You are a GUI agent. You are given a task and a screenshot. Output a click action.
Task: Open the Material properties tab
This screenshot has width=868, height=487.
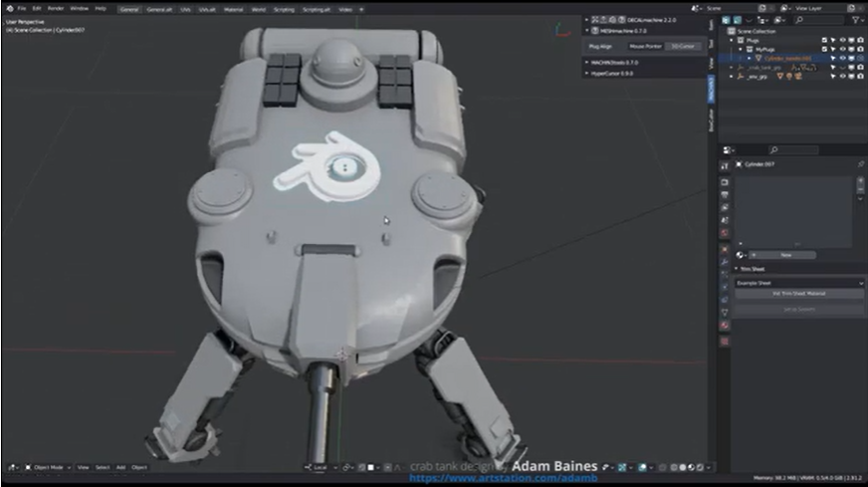pos(725,326)
